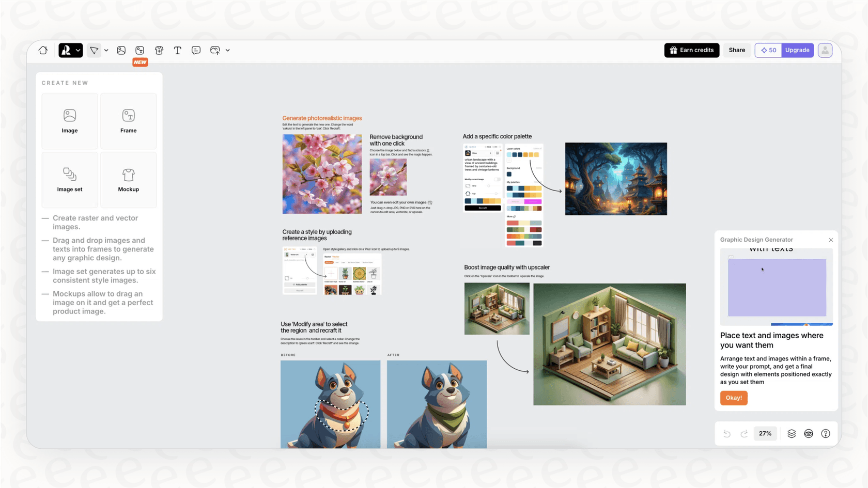Viewport: 868px width, 488px height.
Task: Select the Image tool in the top toolbar
Action: click(x=121, y=50)
